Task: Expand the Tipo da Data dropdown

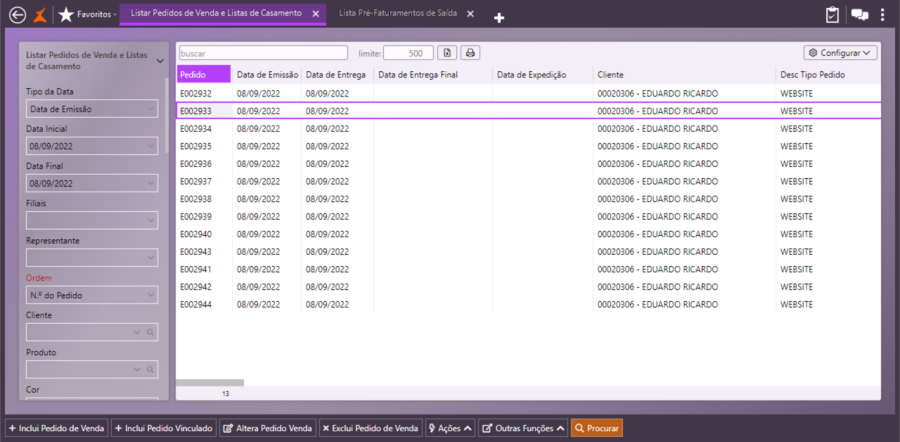Action: click(92, 109)
